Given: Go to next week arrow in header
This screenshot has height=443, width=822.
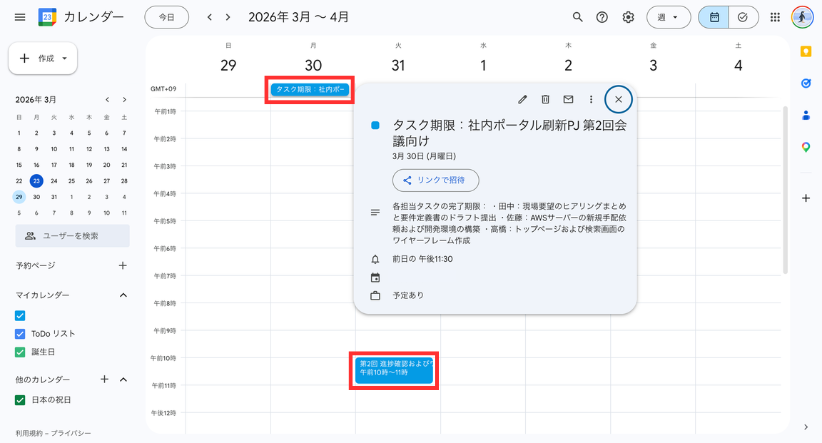Looking at the screenshot, I should pyautogui.click(x=228, y=17).
